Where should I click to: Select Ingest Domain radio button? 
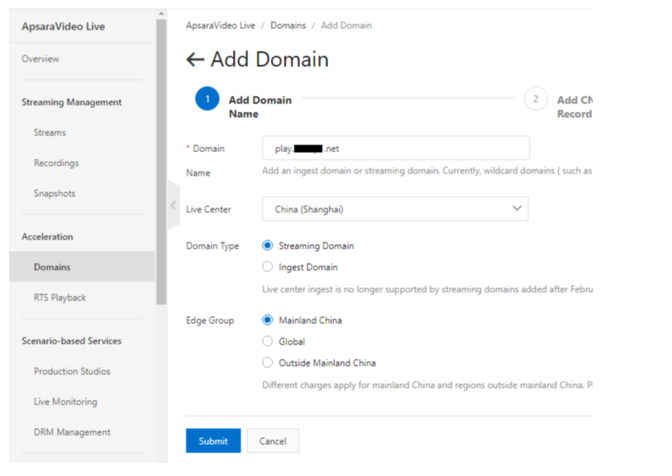[267, 267]
